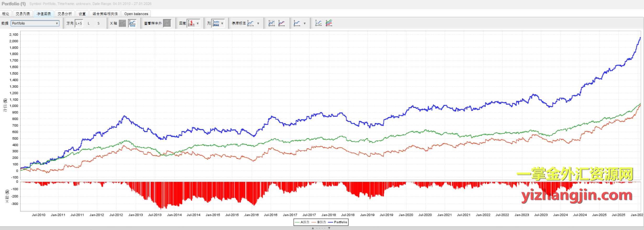The image size is (644, 230).
Task: Open the Open balances tab
Action: click(x=136, y=14)
